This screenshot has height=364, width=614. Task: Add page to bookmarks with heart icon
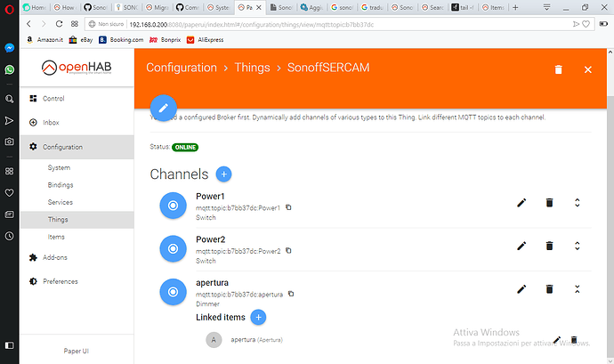[x=586, y=24]
